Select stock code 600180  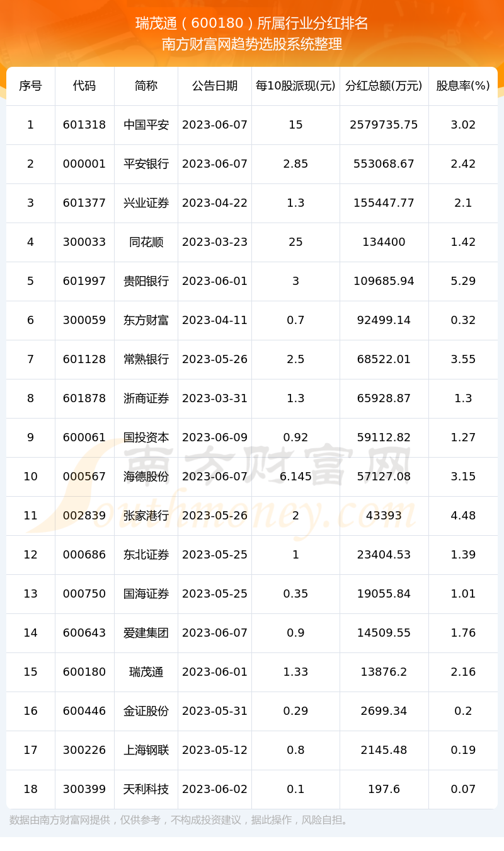(84, 672)
